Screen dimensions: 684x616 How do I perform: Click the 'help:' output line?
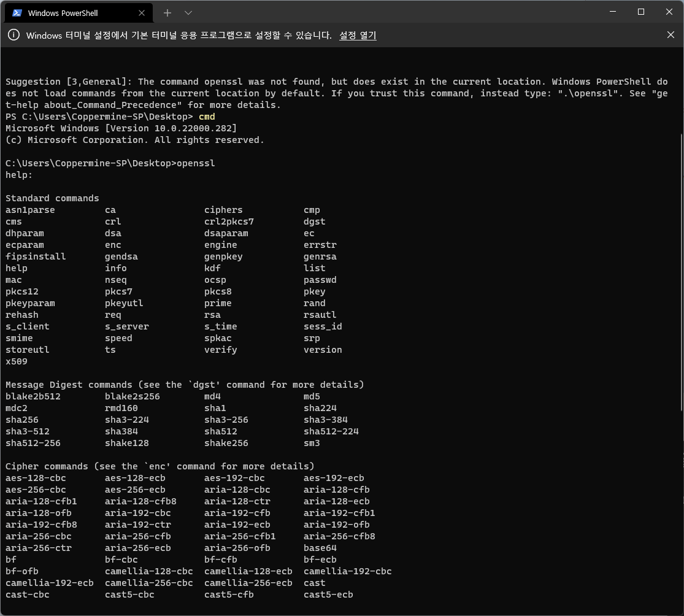click(19, 175)
